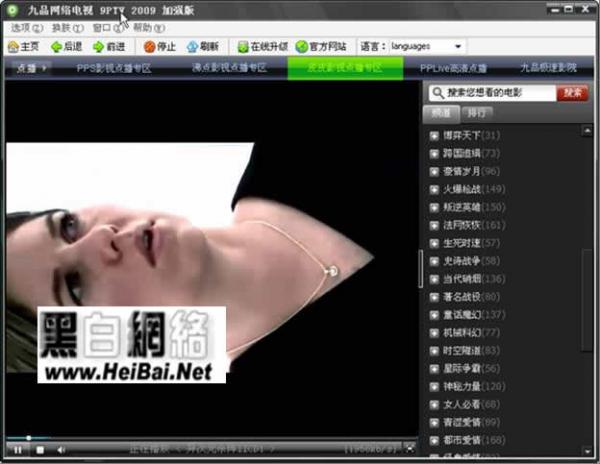Stop loading with the 停止 button
Viewport: 600px width, 464px height.
tap(160, 47)
